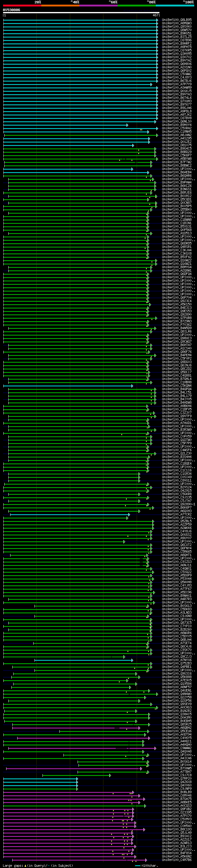Open the UniRef100_C1BWN8 entry

coord(177,220)
